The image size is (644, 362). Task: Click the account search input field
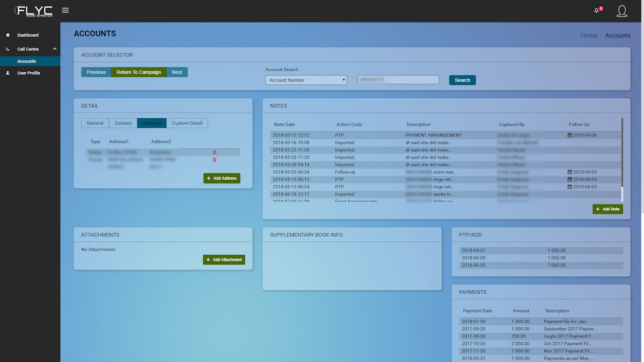tap(398, 80)
